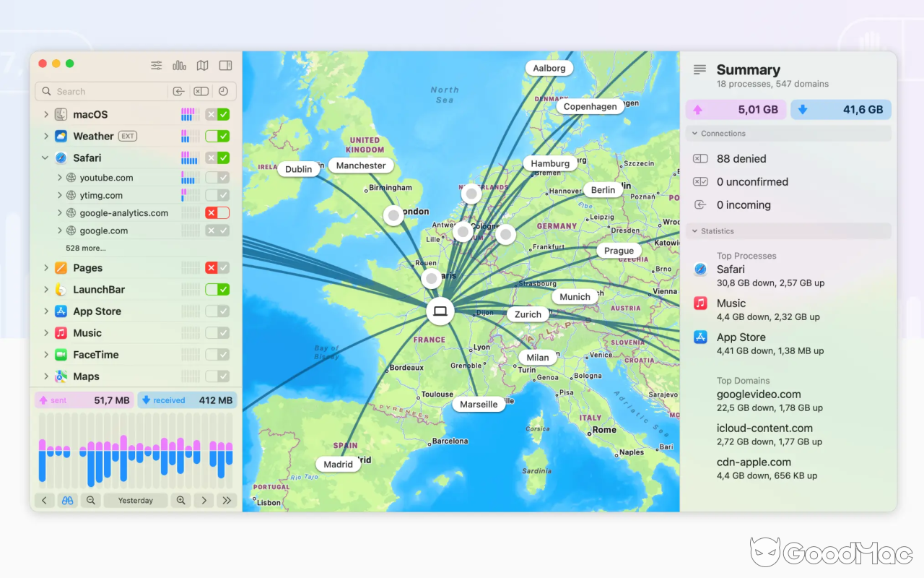Expand the Pages process entry

(45, 267)
